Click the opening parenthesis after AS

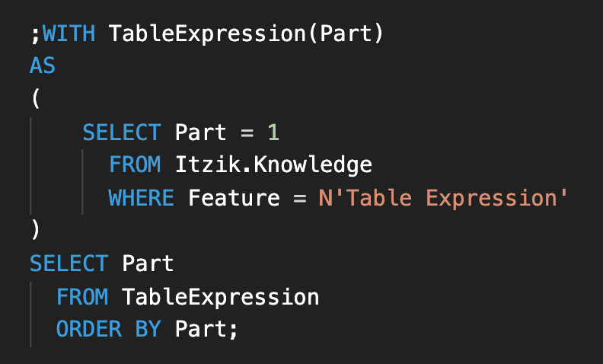[x=35, y=99]
